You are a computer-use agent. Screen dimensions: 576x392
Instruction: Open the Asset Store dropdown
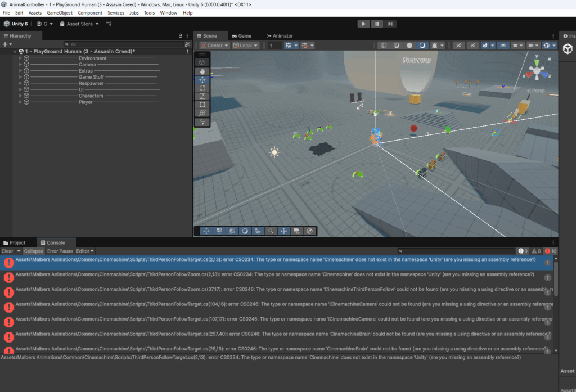[79, 24]
